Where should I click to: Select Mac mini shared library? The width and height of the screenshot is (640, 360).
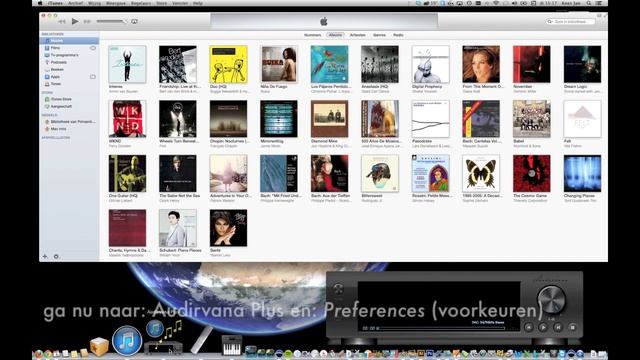[x=69, y=129]
